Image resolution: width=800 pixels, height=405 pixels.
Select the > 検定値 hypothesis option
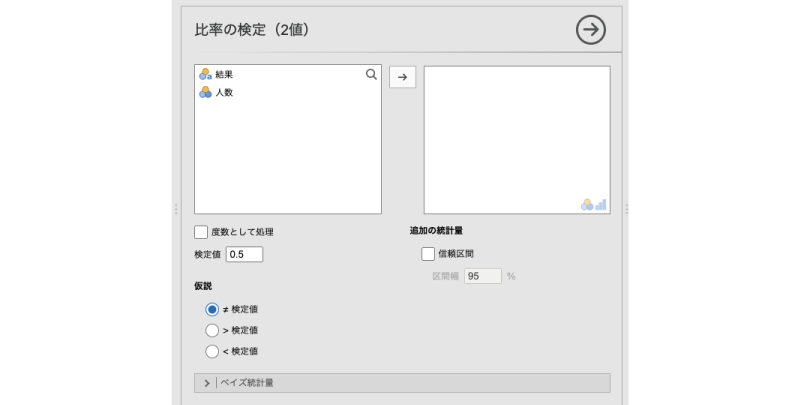[211, 330]
